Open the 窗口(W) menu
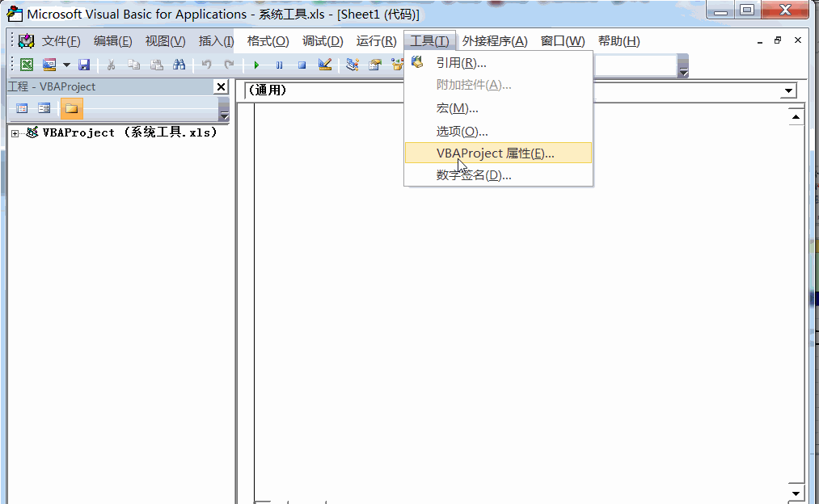 tap(563, 41)
